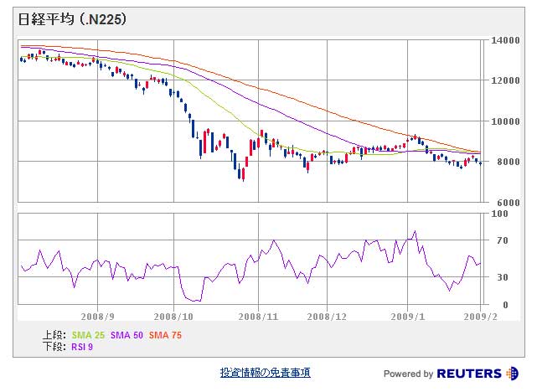Click the RSI axis value 30
Screen dimensions: 537x392
pos(503,277)
